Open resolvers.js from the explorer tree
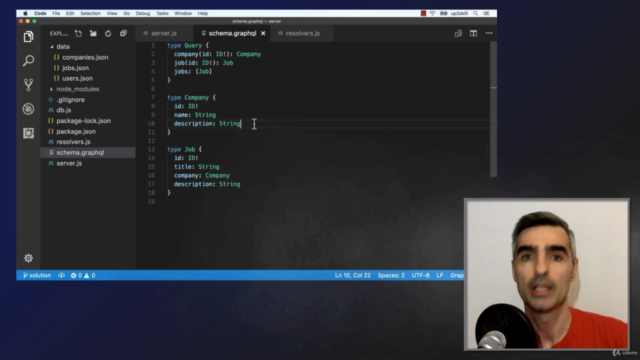Image resolution: width=640 pixels, height=360 pixels. point(73,142)
